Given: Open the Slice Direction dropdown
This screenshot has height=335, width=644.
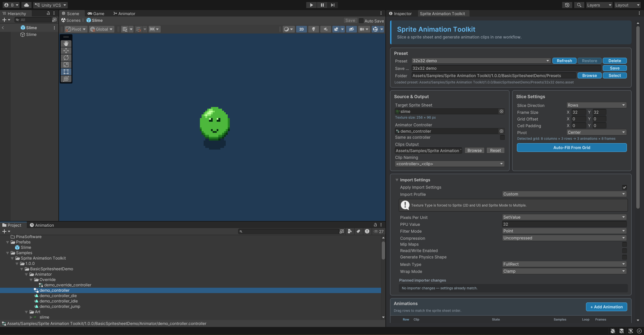Looking at the screenshot, I should pyautogui.click(x=596, y=105).
